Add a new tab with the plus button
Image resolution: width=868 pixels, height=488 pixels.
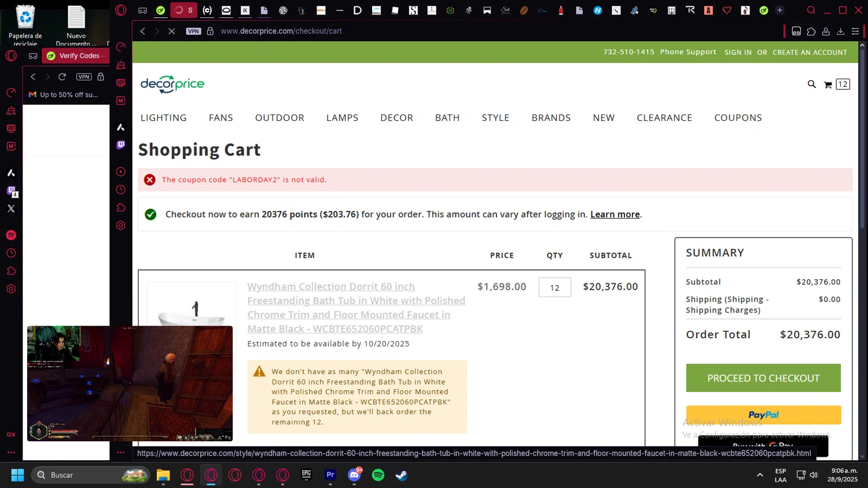(x=779, y=10)
